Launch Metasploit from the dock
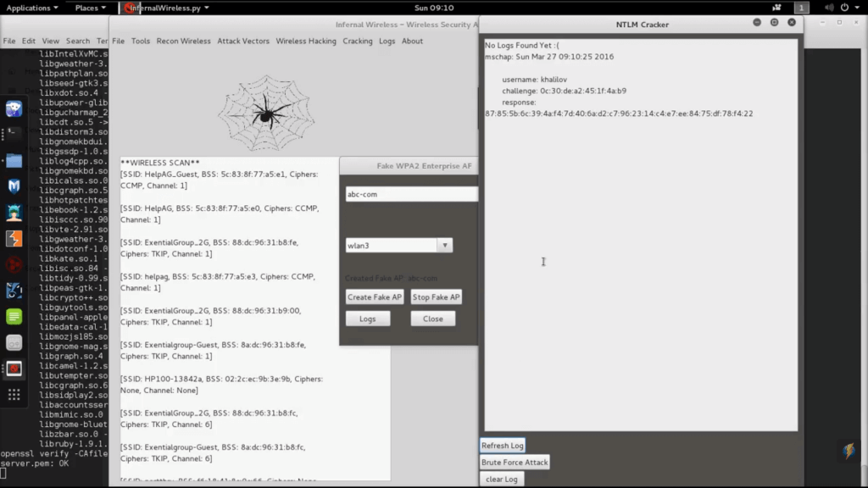The width and height of the screenshot is (868, 488). click(x=14, y=186)
